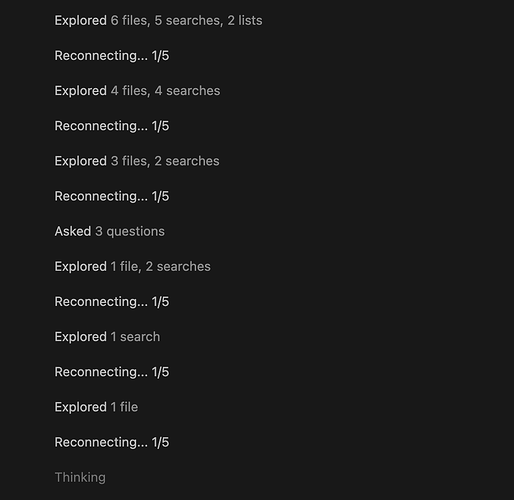The height and width of the screenshot is (500, 514).
Task: Click the '4 searches' count text
Action: pos(187,91)
